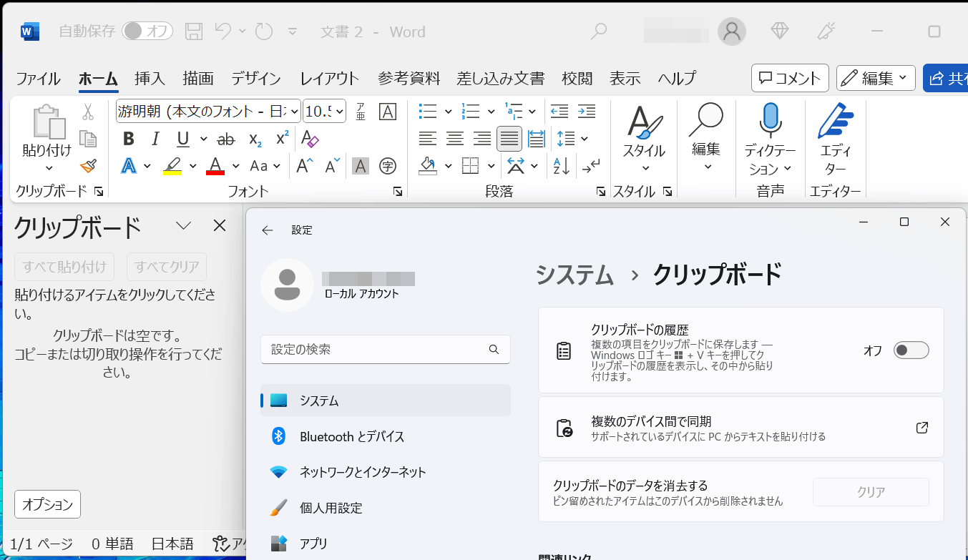The height and width of the screenshot is (560, 968).
Task: Apply subscript x₂ formatting
Action: point(255,139)
